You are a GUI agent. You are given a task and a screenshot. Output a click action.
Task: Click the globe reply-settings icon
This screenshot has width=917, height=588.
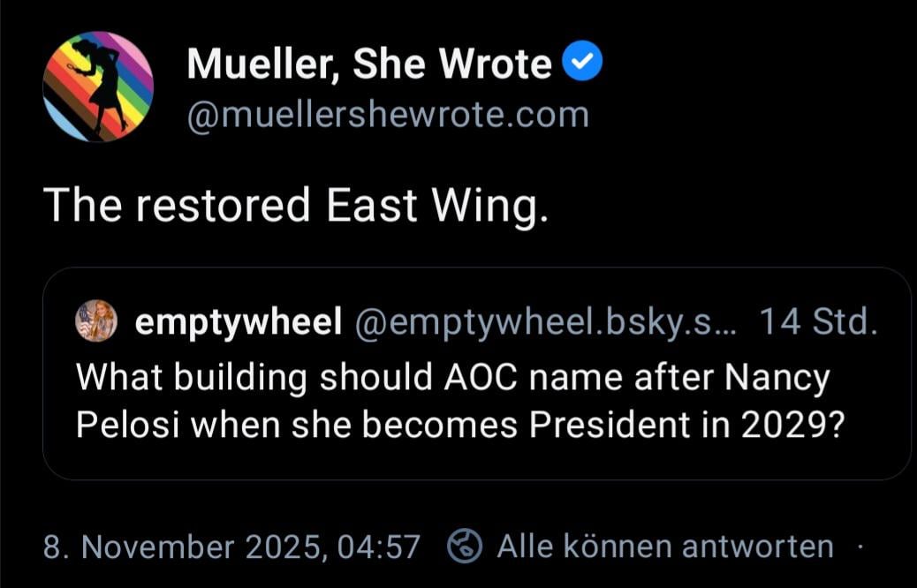465,547
